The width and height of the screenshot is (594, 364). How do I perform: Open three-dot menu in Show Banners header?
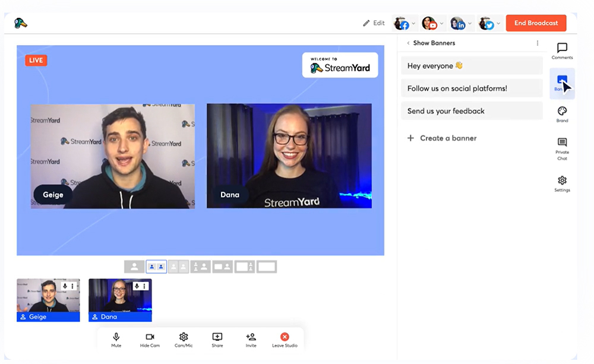click(538, 43)
